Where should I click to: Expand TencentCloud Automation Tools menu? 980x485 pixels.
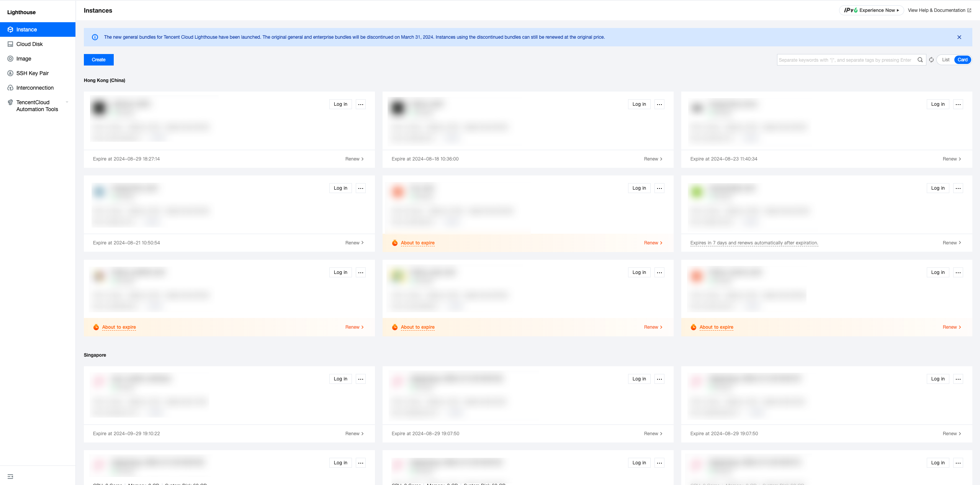[38, 106]
